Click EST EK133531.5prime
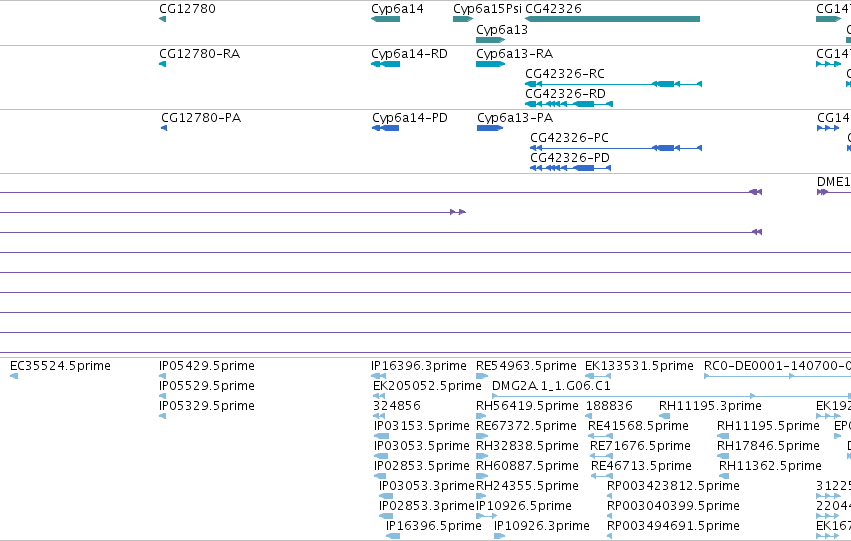The image size is (851, 541). (x=639, y=366)
